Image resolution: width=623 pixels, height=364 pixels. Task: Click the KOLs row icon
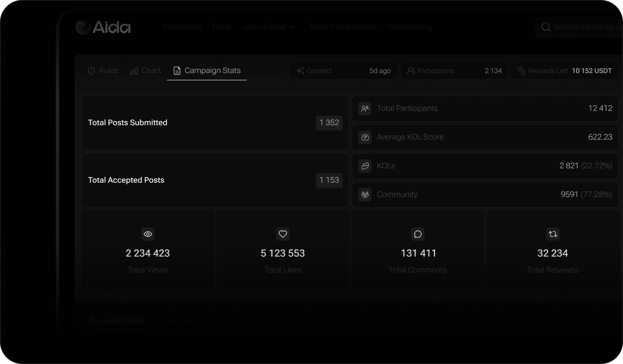click(x=365, y=166)
